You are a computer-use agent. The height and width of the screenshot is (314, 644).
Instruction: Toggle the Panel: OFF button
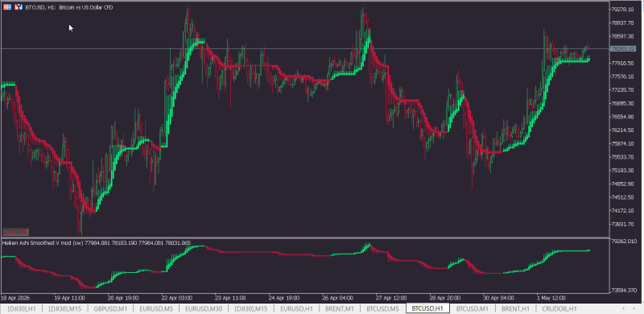pyautogui.click(x=14, y=233)
